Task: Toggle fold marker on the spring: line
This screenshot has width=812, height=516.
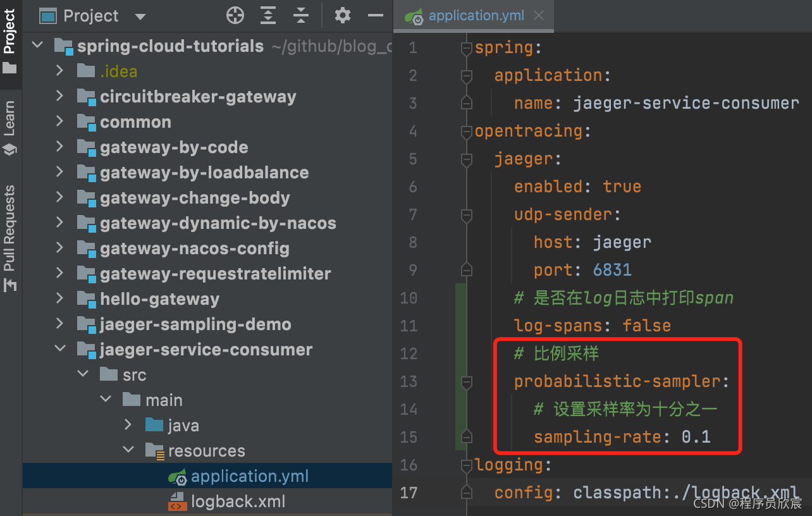Action: [467, 48]
